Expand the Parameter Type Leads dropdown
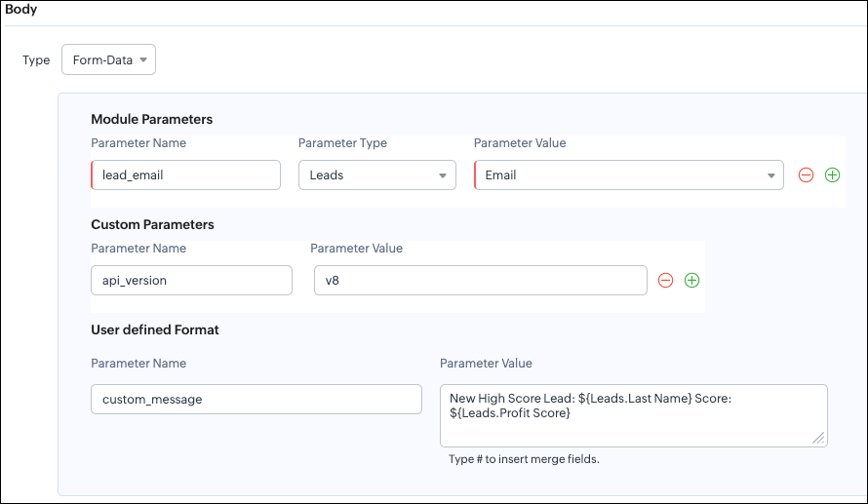Viewport: 868px width, 504px height. 376,175
